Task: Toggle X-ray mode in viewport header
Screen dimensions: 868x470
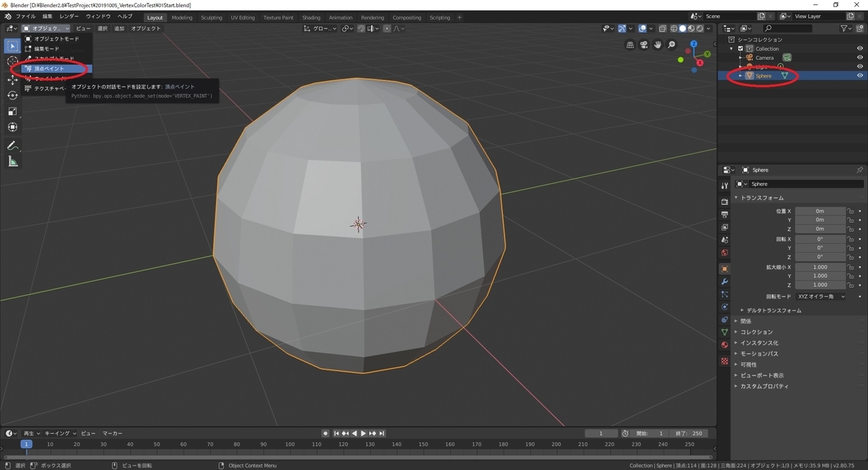Action: pos(662,28)
